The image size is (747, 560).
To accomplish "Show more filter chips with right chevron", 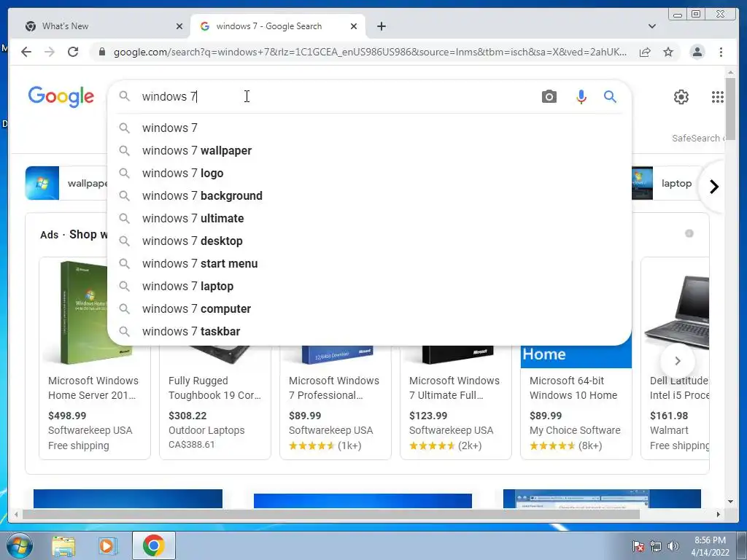I will click(713, 187).
